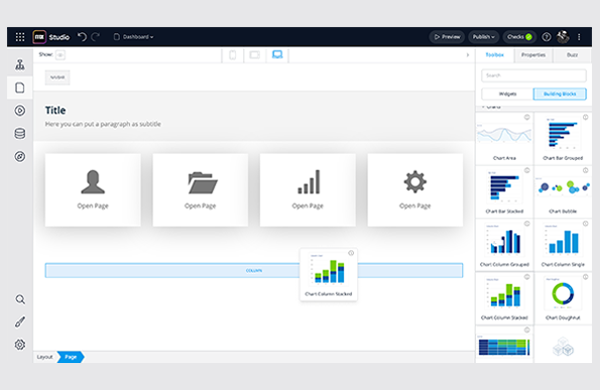Select the Chart Column Grouped building block

(x=504, y=245)
